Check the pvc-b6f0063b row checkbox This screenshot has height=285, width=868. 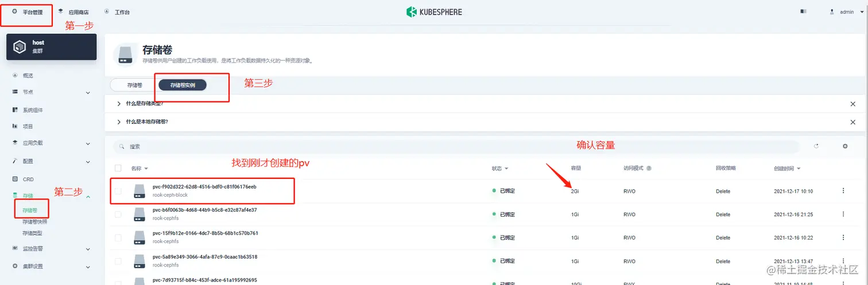click(118, 214)
